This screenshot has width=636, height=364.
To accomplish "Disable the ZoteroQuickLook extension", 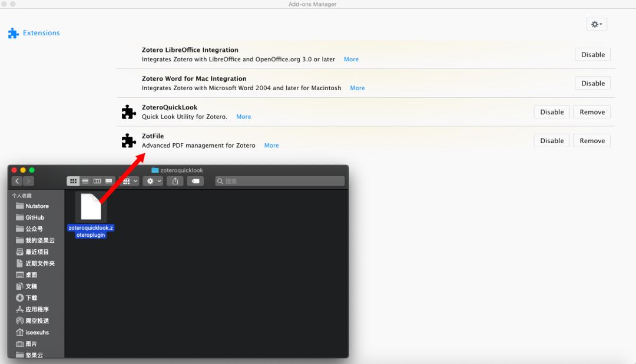I will coord(552,112).
